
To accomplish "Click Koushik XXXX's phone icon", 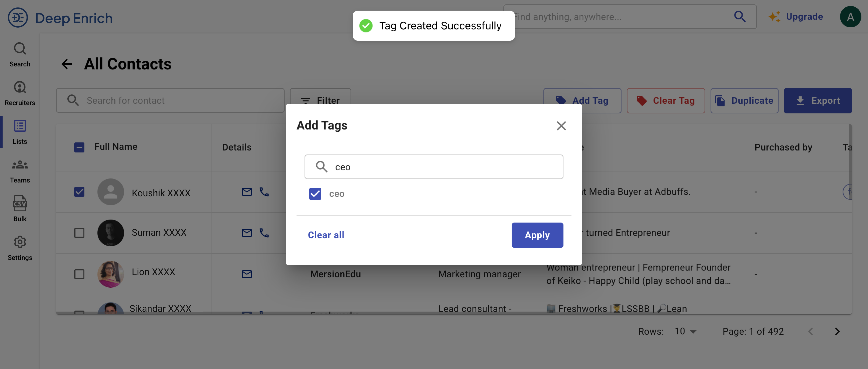I will click(x=264, y=192).
